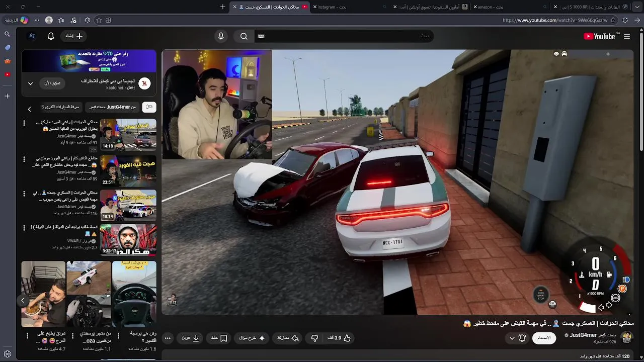The height and width of the screenshot is (362, 644).
Task: Add sidebar app with plus icon
Action: click(x=7, y=96)
